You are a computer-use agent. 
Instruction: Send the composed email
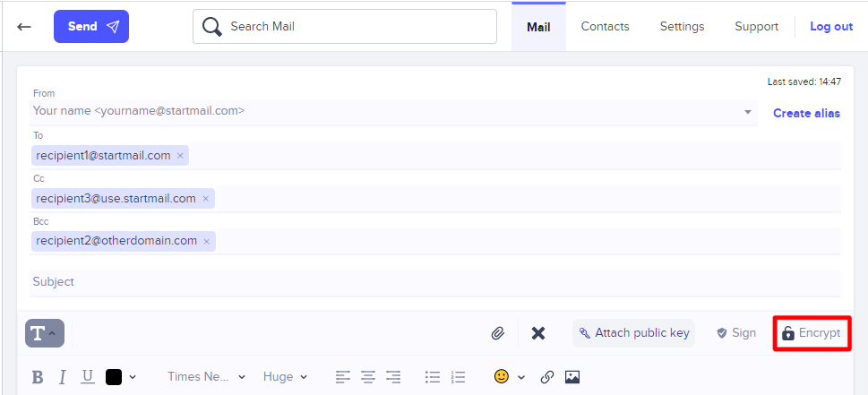(91, 27)
